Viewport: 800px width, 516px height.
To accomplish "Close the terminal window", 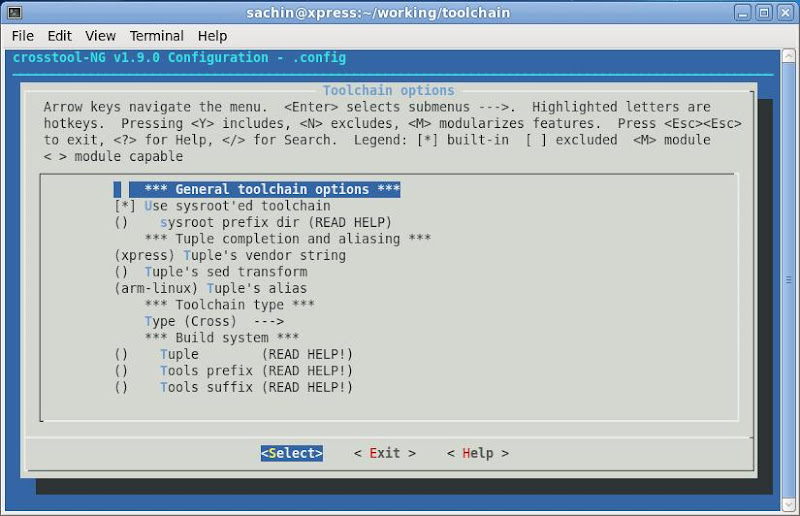I will [785, 12].
